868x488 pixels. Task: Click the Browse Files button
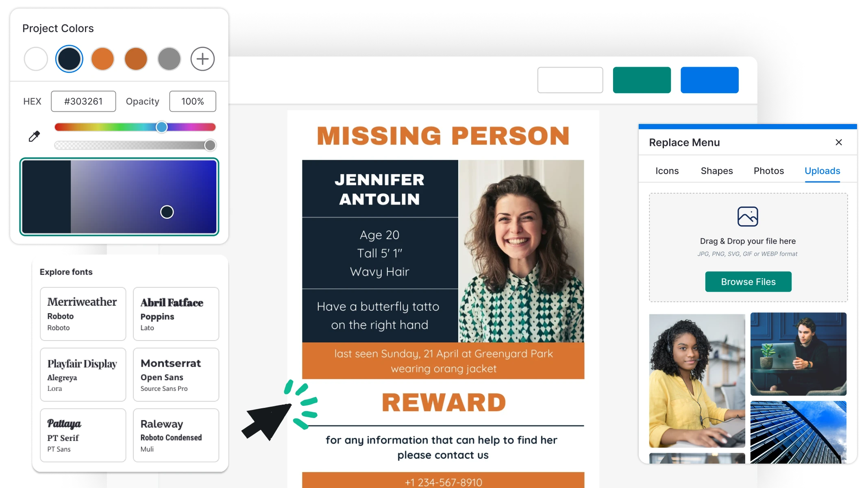click(748, 281)
